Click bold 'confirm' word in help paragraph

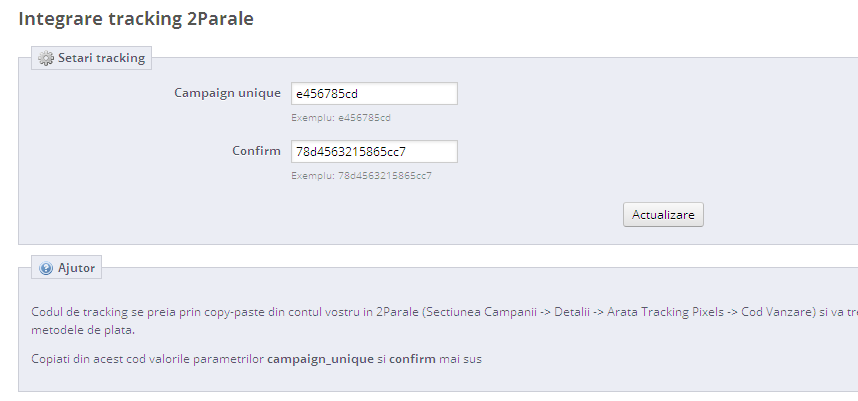click(412, 358)
